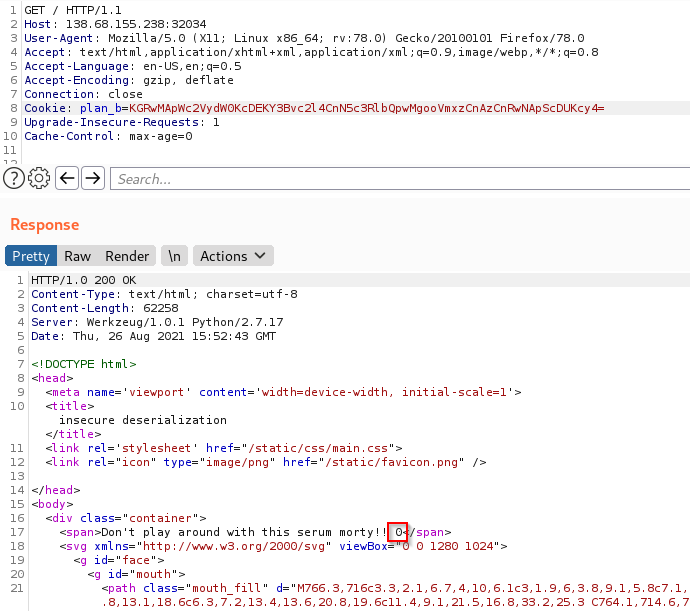
Task: Open the Render response tab
Action: point(127,256)
